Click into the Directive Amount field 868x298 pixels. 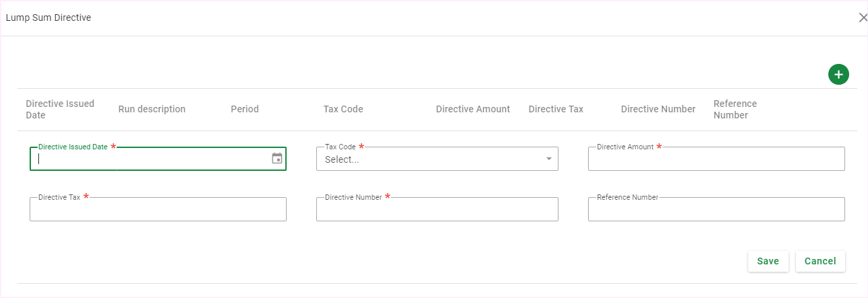(x=716, y=159)
